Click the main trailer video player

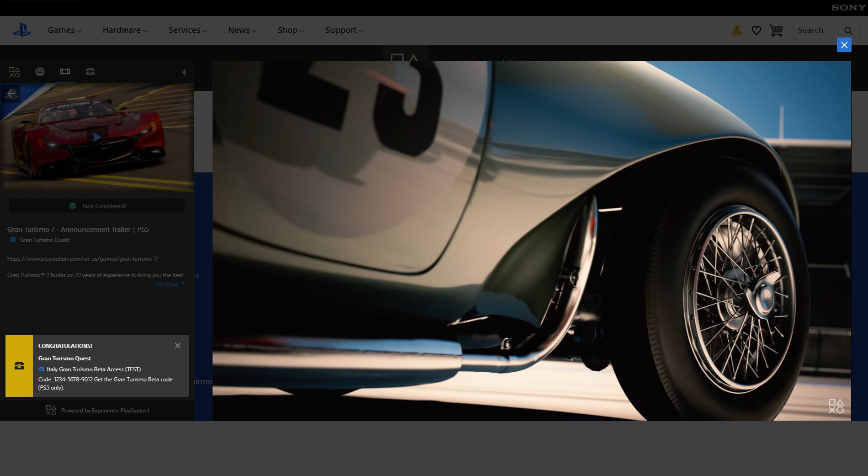(532, 241)
